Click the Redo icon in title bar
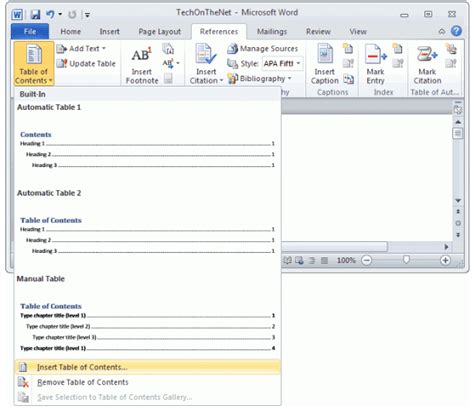The image size is (474, 409). (x=72, y=14)
